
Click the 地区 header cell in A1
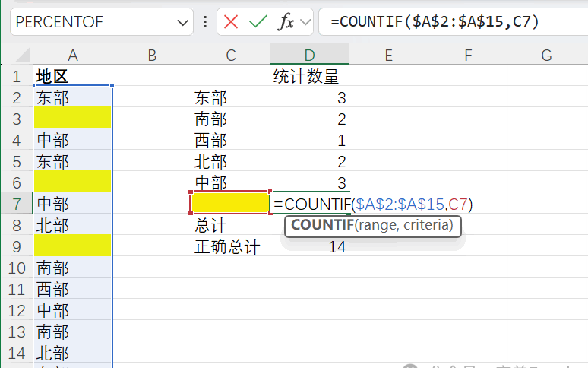pyautogui.click(x=72, y=77)
